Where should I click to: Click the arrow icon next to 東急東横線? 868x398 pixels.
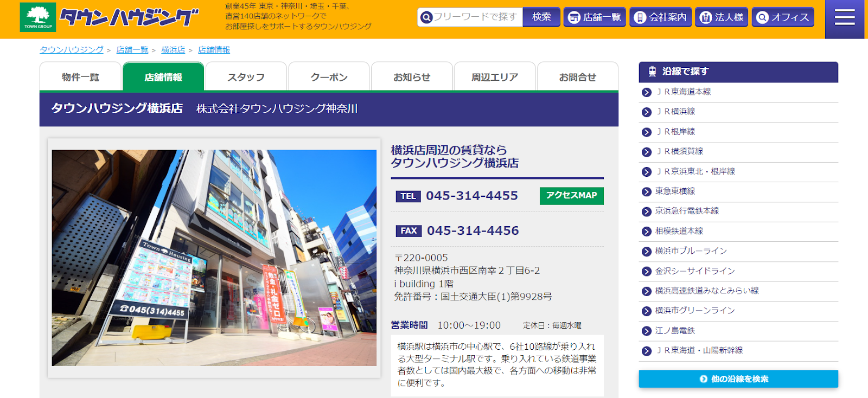646,192
